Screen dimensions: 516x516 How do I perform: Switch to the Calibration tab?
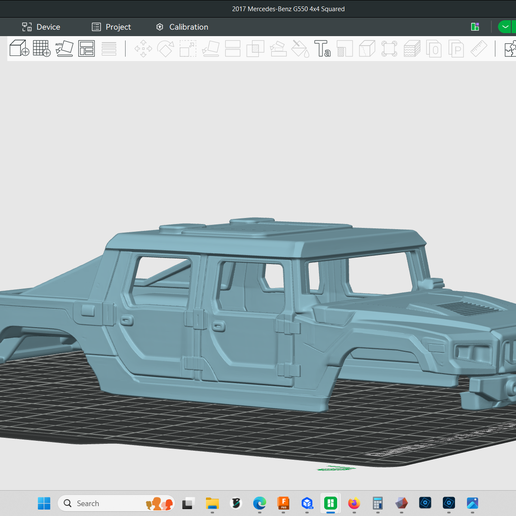182,27
